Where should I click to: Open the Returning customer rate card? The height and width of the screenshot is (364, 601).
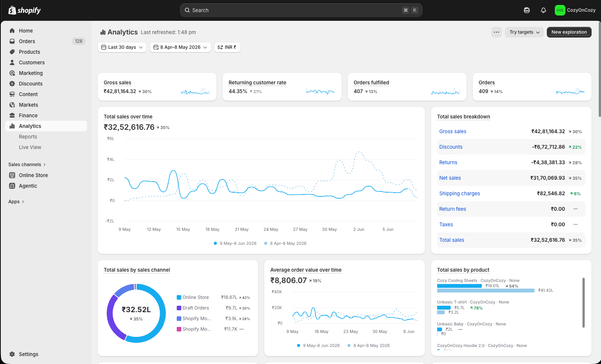coord(282,87)
